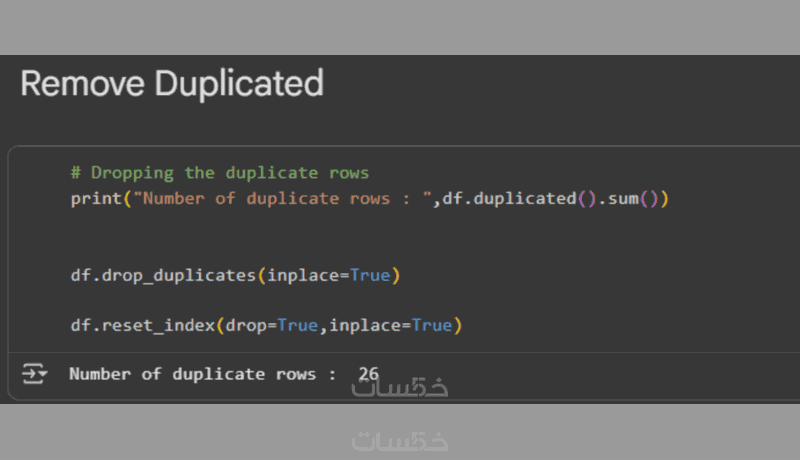Click the Arabic watermark logo at the bottom
Screen dimensions: 800x460
click(x=400, y=440)
